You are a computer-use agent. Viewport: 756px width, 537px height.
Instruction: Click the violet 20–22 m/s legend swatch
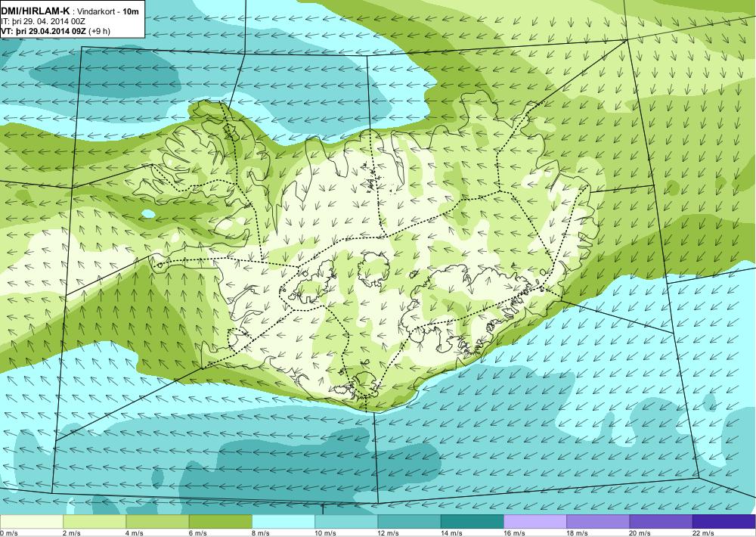[x=661, y=522]
